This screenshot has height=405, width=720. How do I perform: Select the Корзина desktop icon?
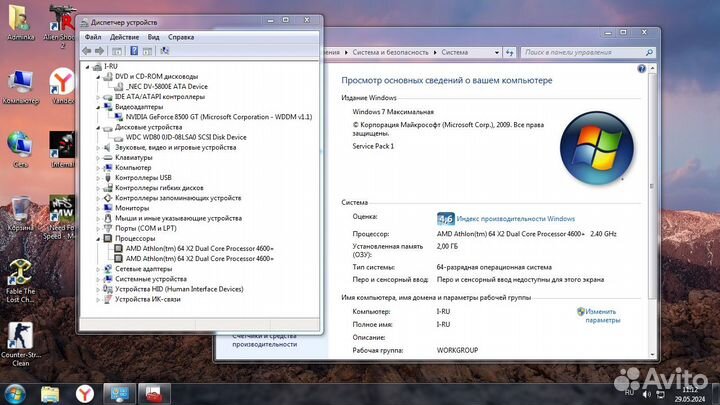(x=20, y=213)
